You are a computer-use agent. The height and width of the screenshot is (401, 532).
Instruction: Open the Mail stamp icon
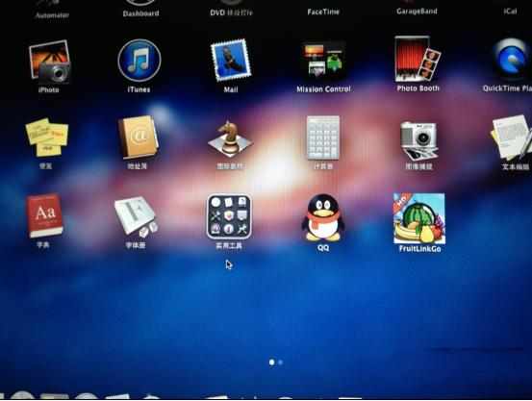pos(231,61)
